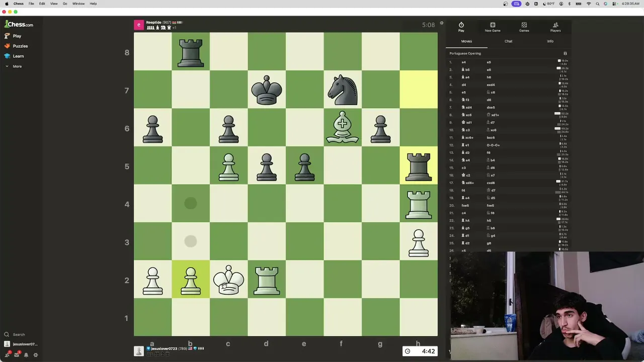This screenshot has height=362, width=644.
Task: Open the Go menu
Action: [x=65, y=4]
